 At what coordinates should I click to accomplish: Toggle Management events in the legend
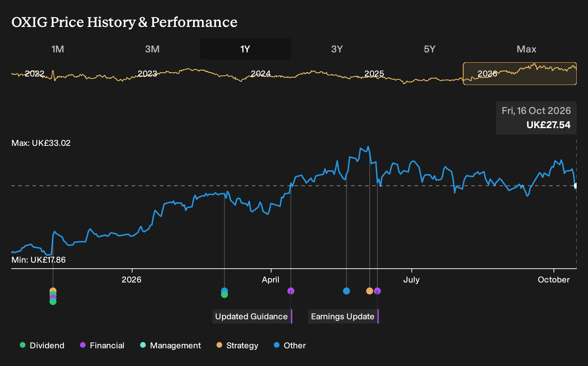(x=171, y=345)
